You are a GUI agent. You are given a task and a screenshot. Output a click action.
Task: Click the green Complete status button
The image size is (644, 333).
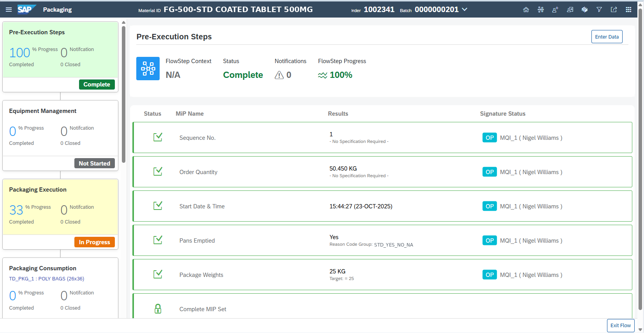[97, 85]
